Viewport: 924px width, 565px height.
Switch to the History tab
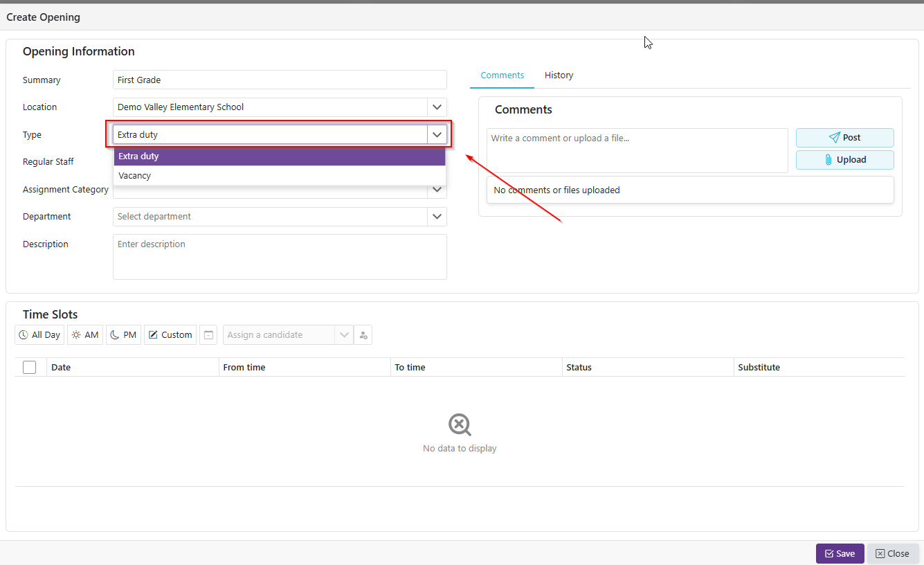point(559,75)
